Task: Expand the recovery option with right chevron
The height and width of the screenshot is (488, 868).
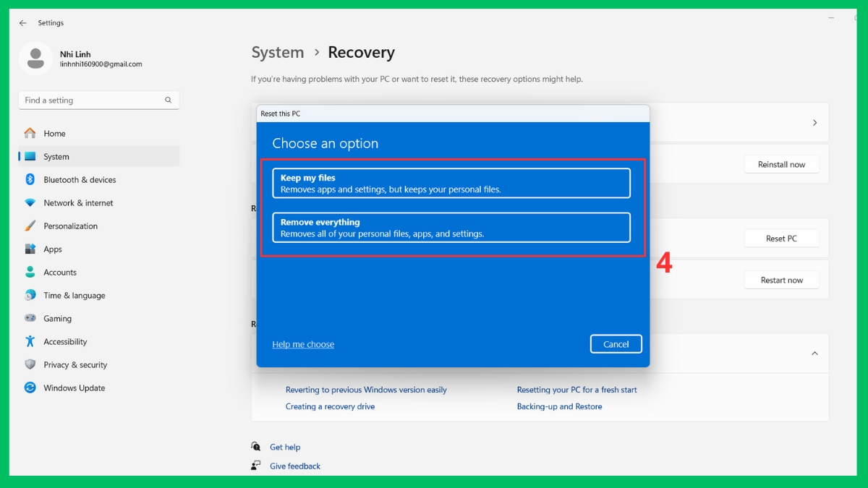Action: [x=814, y=122]
